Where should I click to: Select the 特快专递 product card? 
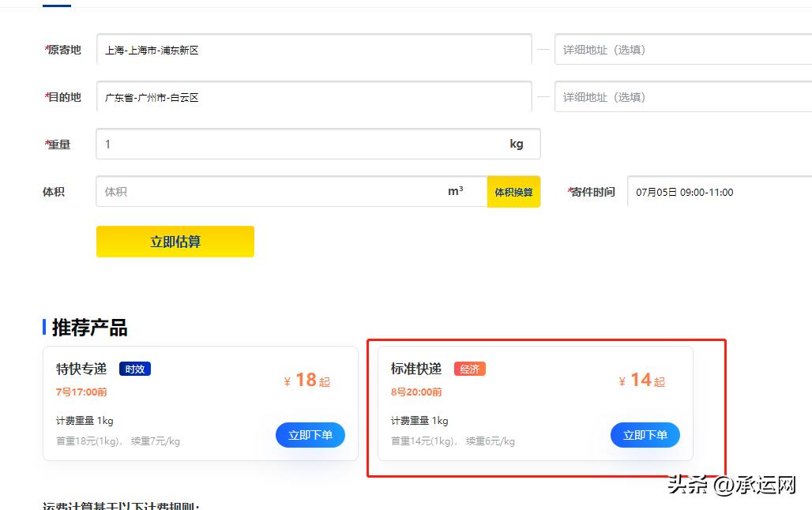pyautogui.click(x=200, y=403)
